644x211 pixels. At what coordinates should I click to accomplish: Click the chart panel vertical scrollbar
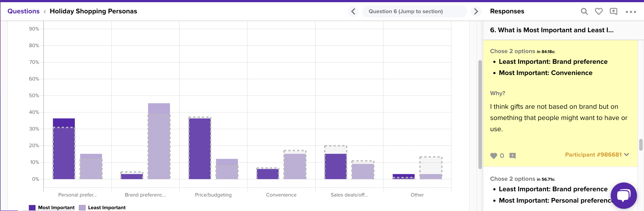click(x=480, y=114)
